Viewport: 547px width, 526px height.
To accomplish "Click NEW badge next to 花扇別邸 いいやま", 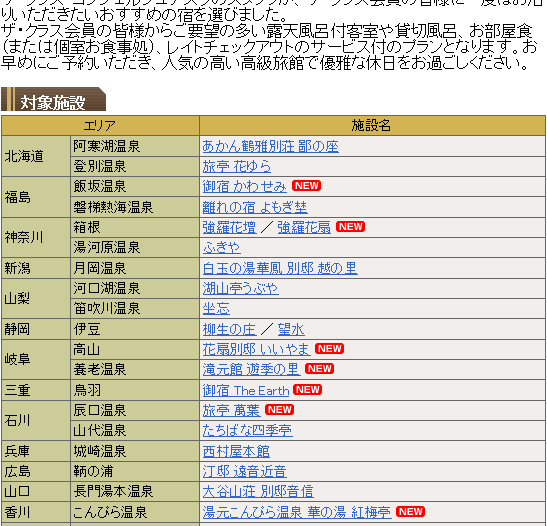I will [329, 348].
